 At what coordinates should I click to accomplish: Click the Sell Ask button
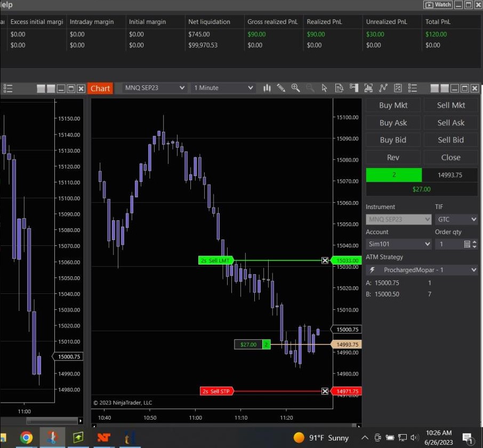(x=451, y=123)
